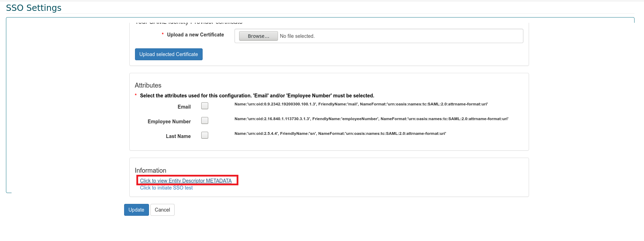Cancel the SSO settings changes
Image resolution: width=644 pixels, height=241 pixels.
(x=162, y=210)
